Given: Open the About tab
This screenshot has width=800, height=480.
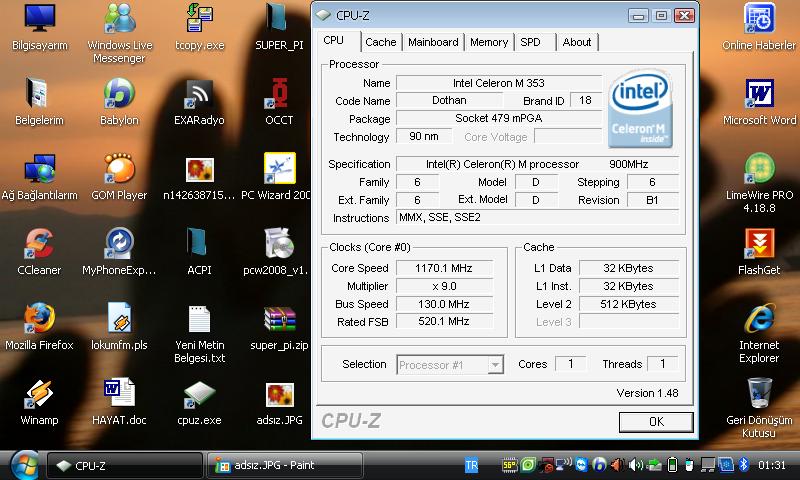Looking at the screenshot, I should pyautogui.click(x=577, y=42).
